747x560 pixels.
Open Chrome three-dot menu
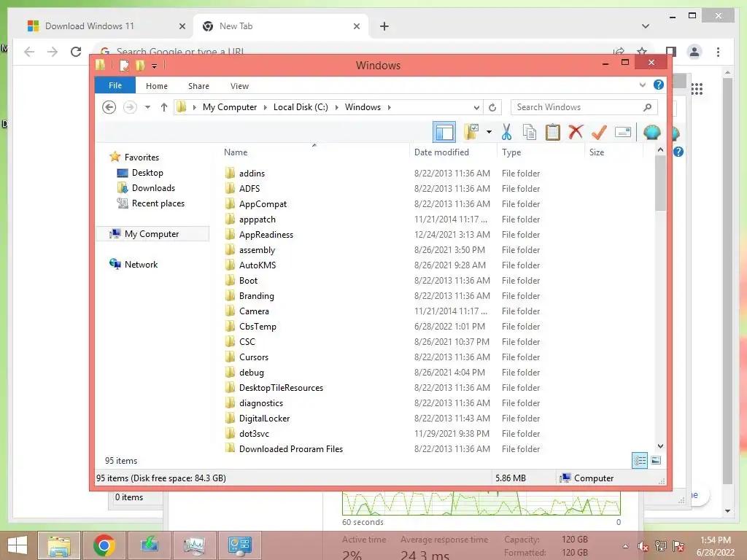[x=718, y=52]
